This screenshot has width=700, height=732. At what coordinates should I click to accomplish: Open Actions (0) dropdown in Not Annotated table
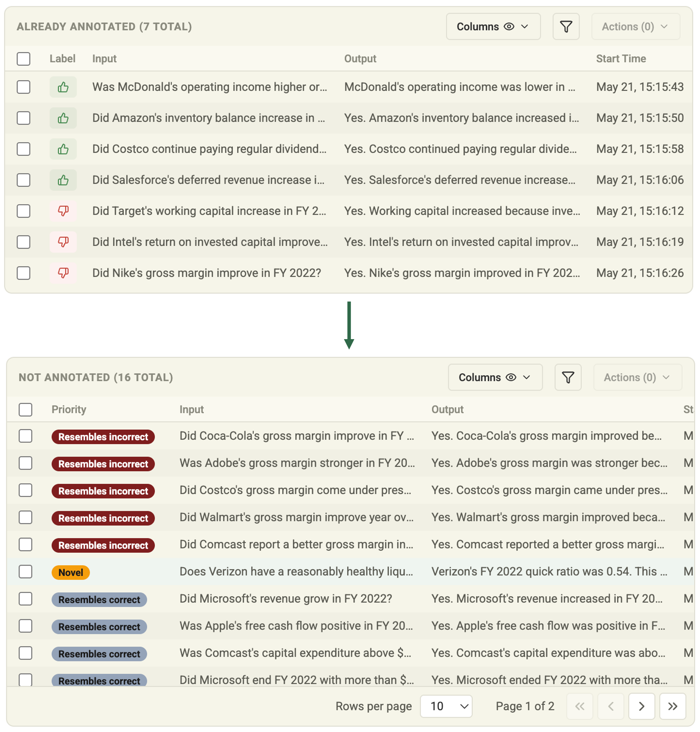tap(637, 377)
